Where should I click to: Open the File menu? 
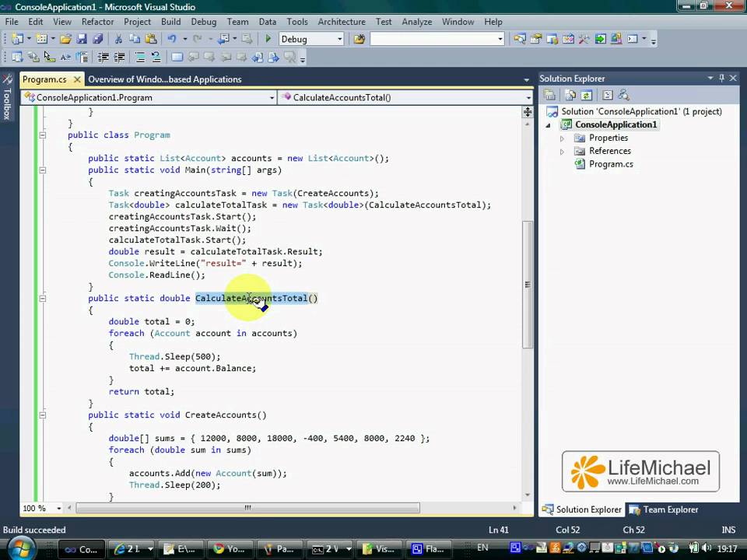point(12,22)
